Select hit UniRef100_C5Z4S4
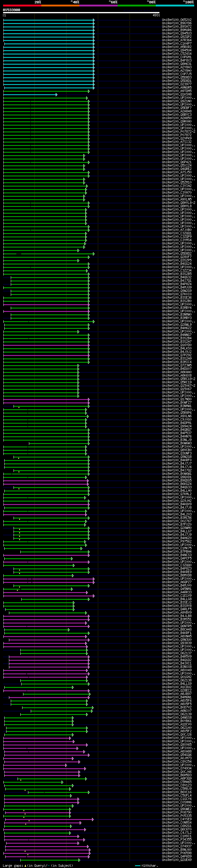197x868 pixels. point(177,54)
